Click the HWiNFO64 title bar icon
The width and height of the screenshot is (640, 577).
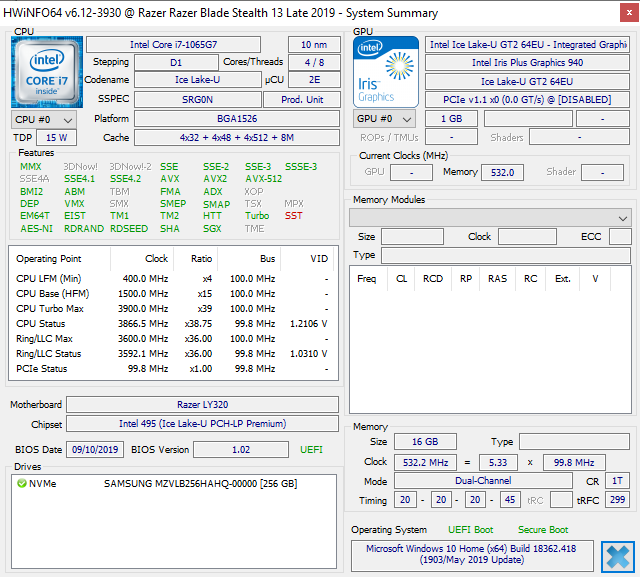(10, 12)
